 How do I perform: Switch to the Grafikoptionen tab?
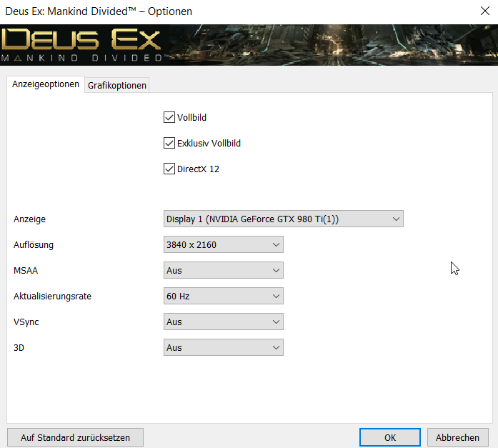tap(117, 85)
